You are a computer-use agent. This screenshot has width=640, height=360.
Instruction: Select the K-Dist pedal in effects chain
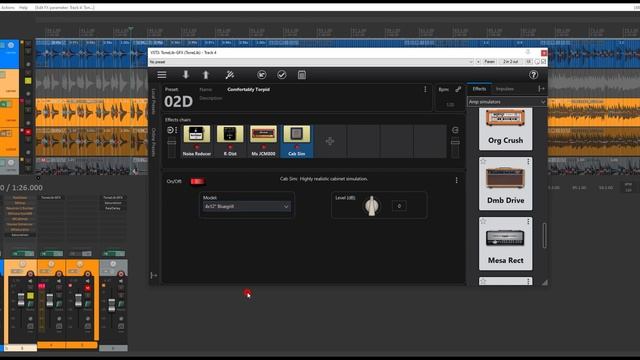(x=230, y=141)
